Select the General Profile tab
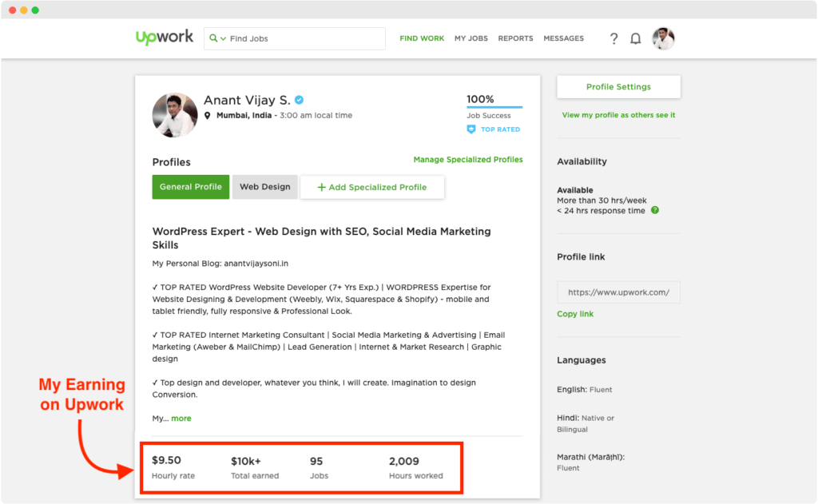The width and height of the screenshot is (818, 504). 190,187
